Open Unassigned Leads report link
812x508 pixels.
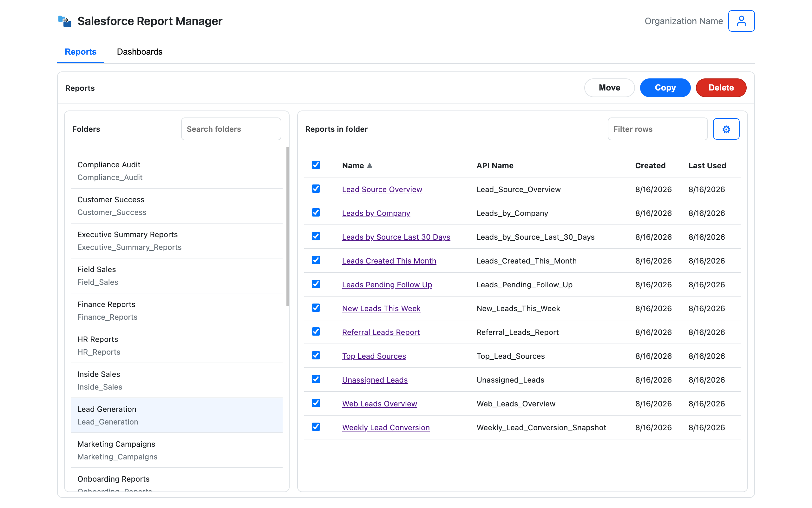click(x=375, y=380)
